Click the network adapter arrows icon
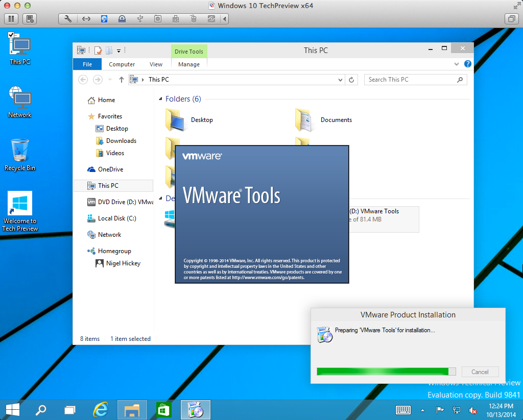The image size is (523, 420). click(x=86, y=19)
